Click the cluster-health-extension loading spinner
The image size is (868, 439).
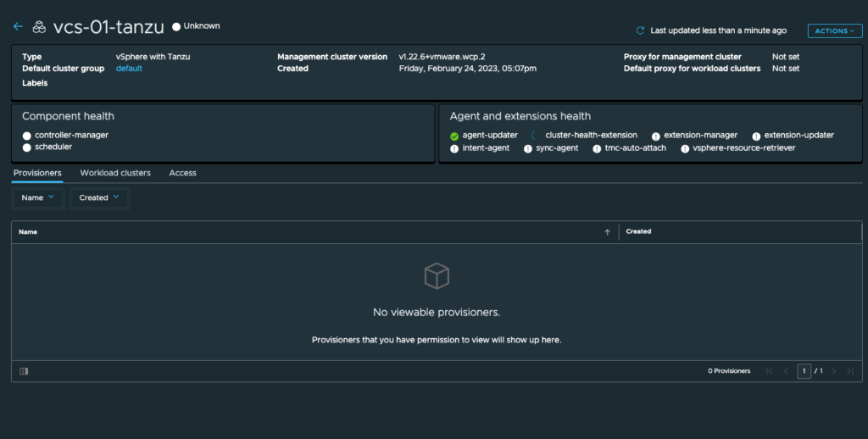[x=535, y=136]
